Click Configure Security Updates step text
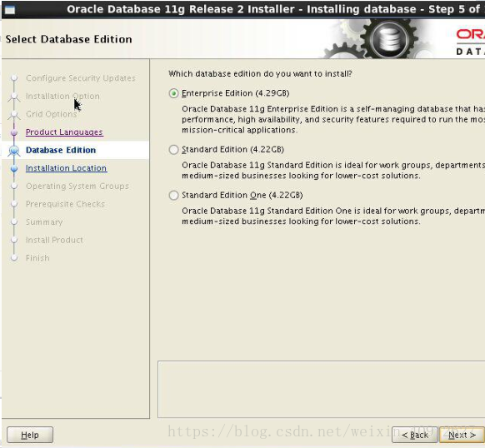This screenshot has height=448, width=485. coord(81,78)
